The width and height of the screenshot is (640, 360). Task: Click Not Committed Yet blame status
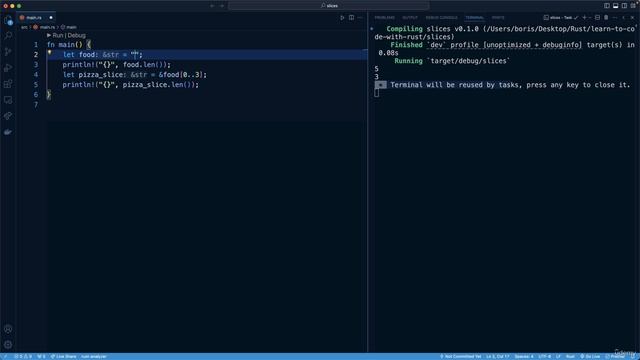[x=460, y=356]
